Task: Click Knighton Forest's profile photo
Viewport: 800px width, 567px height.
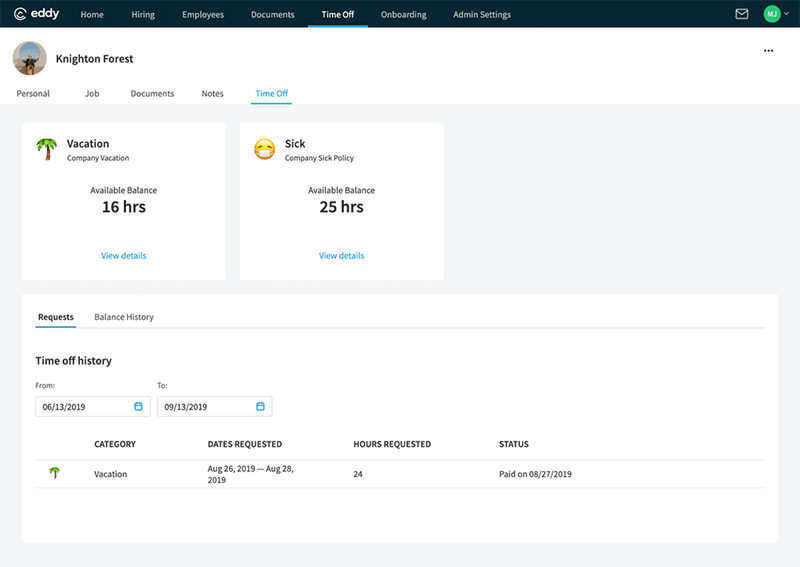Action: pyautogui.click(x=30, y=58)
